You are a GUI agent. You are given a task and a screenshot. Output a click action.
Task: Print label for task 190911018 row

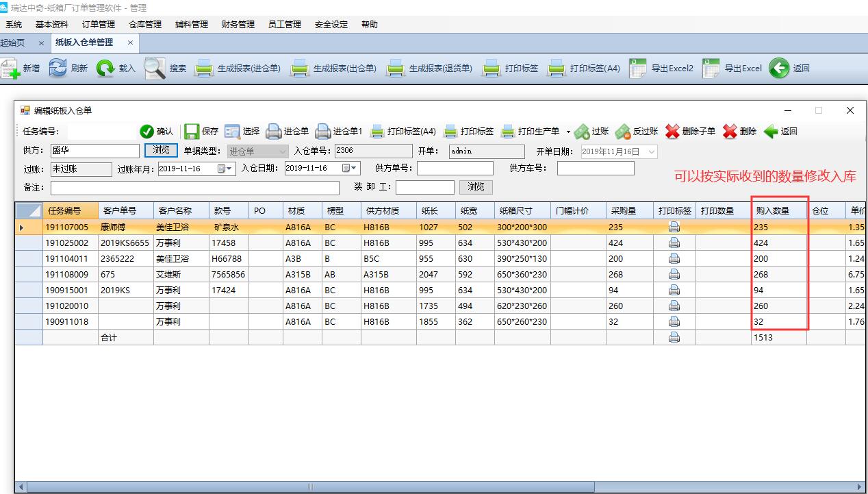(x=674, y=321)
